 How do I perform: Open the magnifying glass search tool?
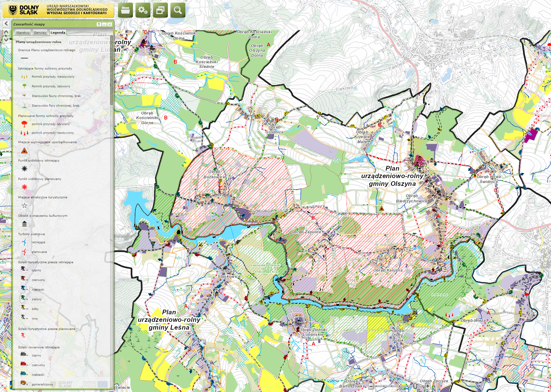tap(178, 10)
